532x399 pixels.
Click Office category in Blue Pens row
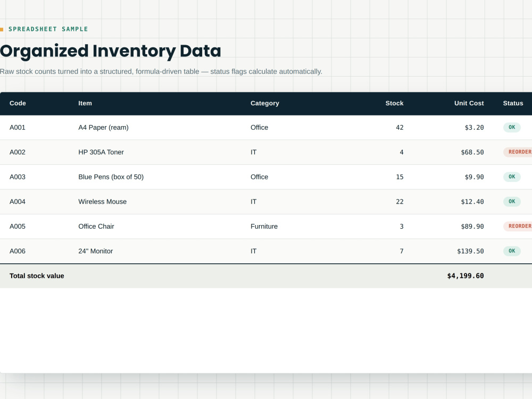259,177
